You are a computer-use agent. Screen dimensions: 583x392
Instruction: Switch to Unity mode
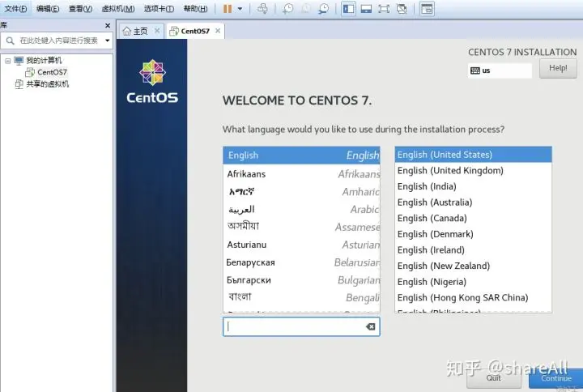402,9
